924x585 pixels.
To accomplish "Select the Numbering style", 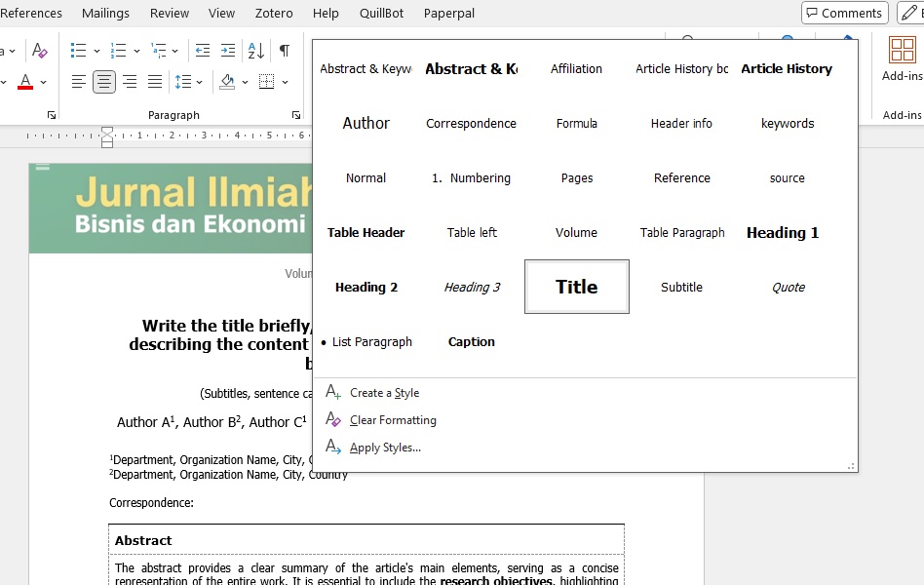I will 472,178.
